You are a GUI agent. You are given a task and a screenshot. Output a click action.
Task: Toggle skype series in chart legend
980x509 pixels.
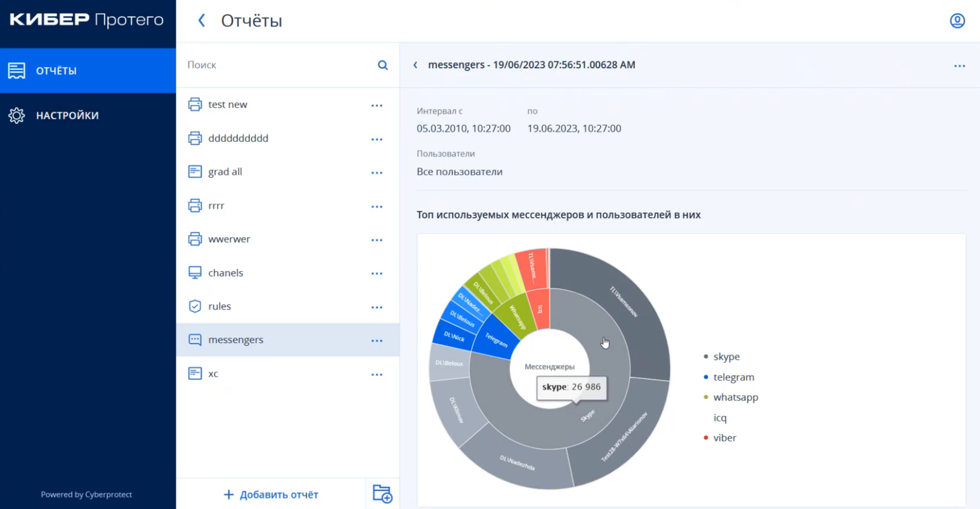(x=726, y=357)
